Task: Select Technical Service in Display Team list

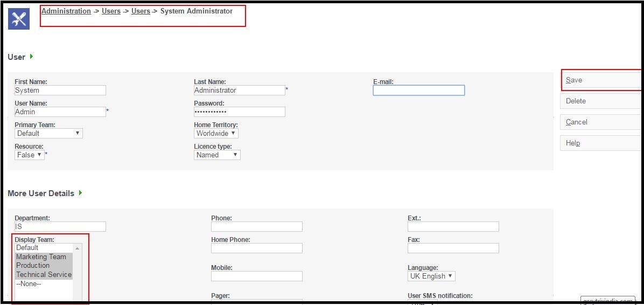Action: [x=44, y=274]
